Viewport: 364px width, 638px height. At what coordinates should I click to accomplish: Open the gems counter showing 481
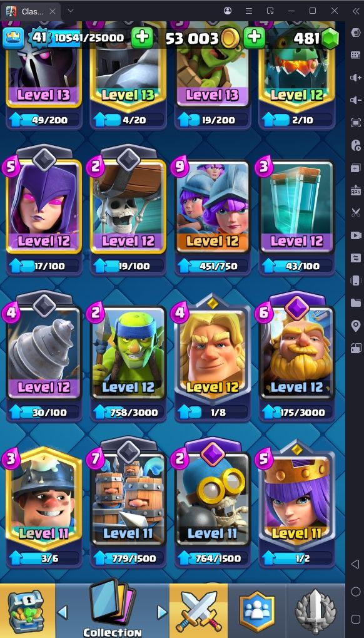(316, 38)
